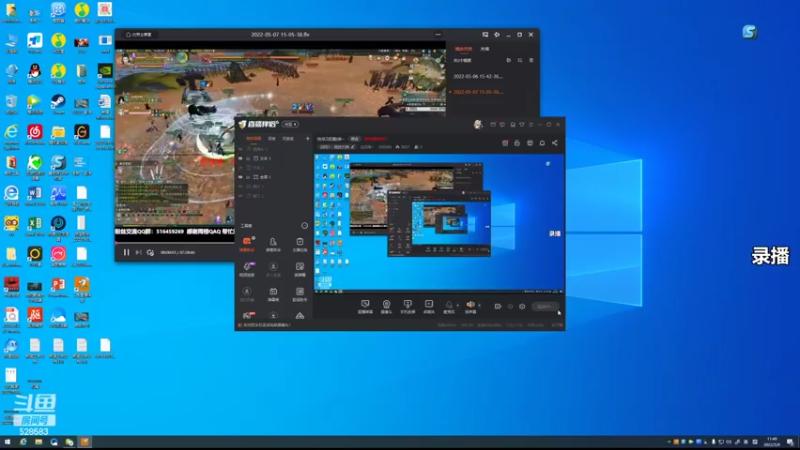Collapse the toolbox with the circle minus icon
Image resolution: width=800 pixels, height=450 pixels.
point(304,226)
